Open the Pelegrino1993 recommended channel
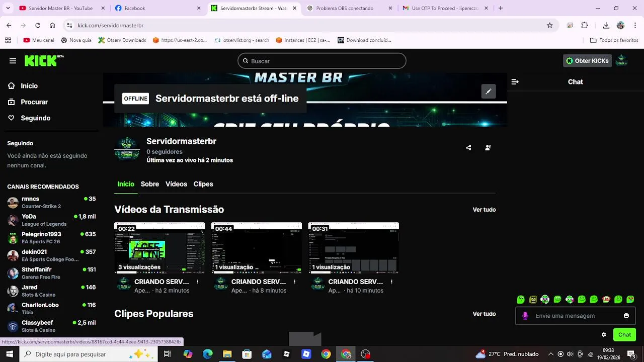 [51, 238]
